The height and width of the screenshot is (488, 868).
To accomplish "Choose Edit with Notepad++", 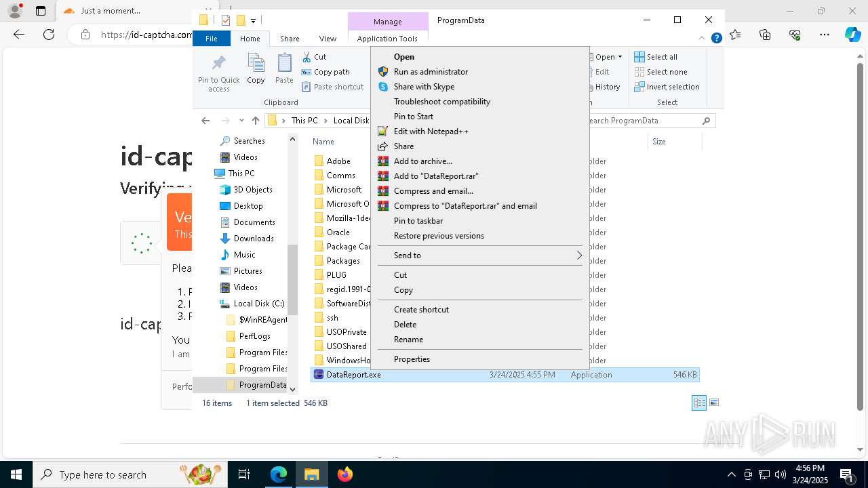I will (480, 131).
